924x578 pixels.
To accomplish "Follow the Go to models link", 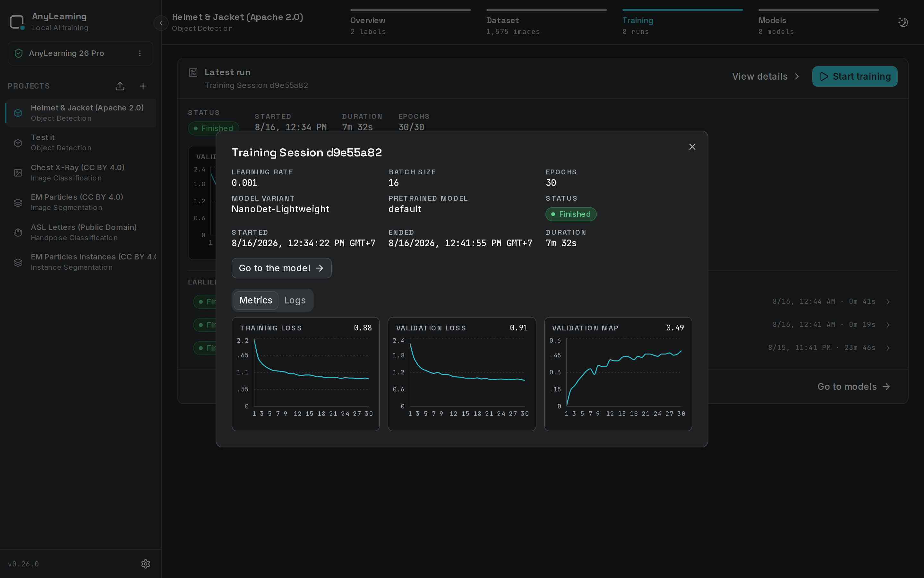I will click(853, 387).
